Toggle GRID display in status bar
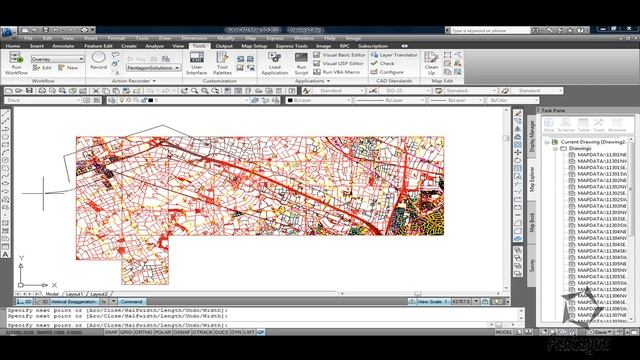This screenshot has width=640, height=360. [126, 332]
